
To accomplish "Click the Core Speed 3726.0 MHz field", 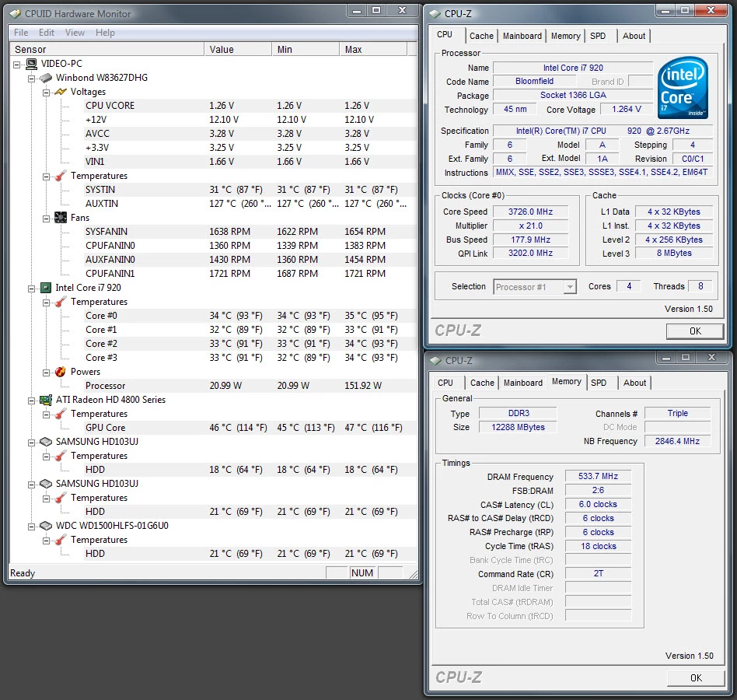I will [x=530, y=212].
